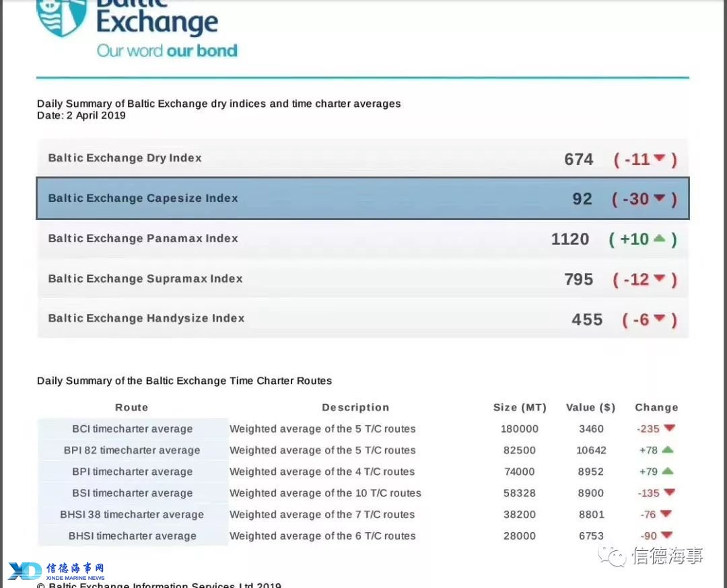Click the Handysize Index value 455
Image resolution: width=727 pixels, height=588 pixels.
click(587, 320)
